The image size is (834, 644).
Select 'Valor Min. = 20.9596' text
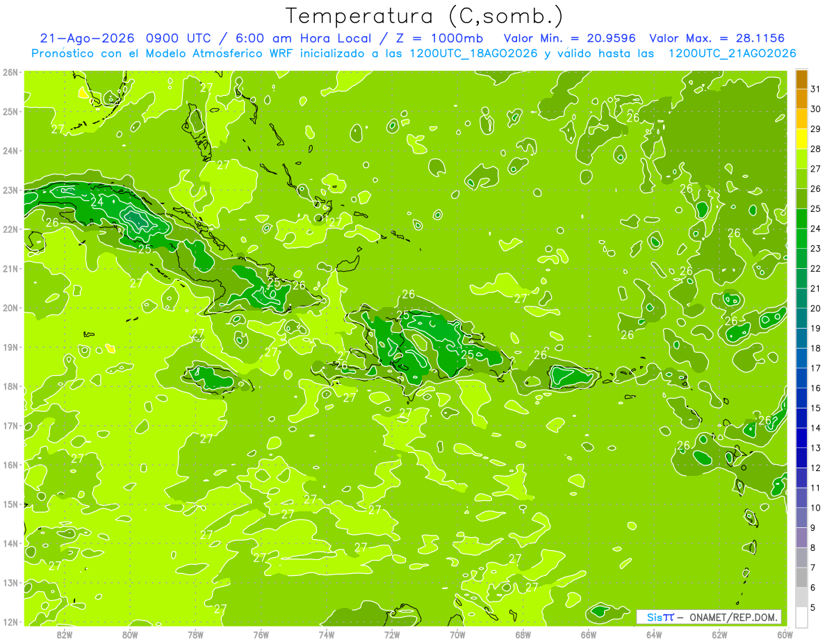click(570, 38)
